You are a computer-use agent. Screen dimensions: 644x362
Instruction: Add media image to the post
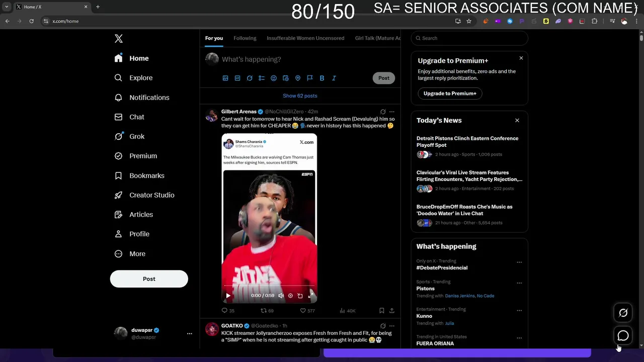pos(225,78)
